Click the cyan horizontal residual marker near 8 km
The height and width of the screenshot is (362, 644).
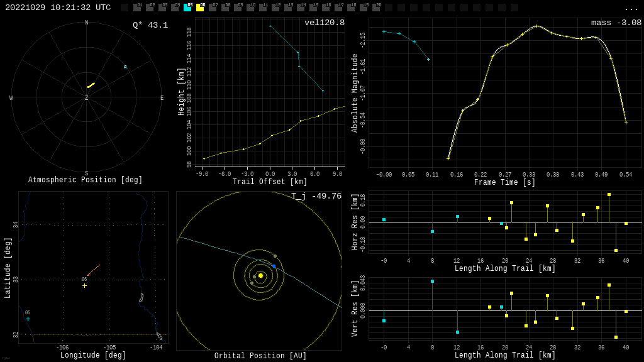point(433,232)
